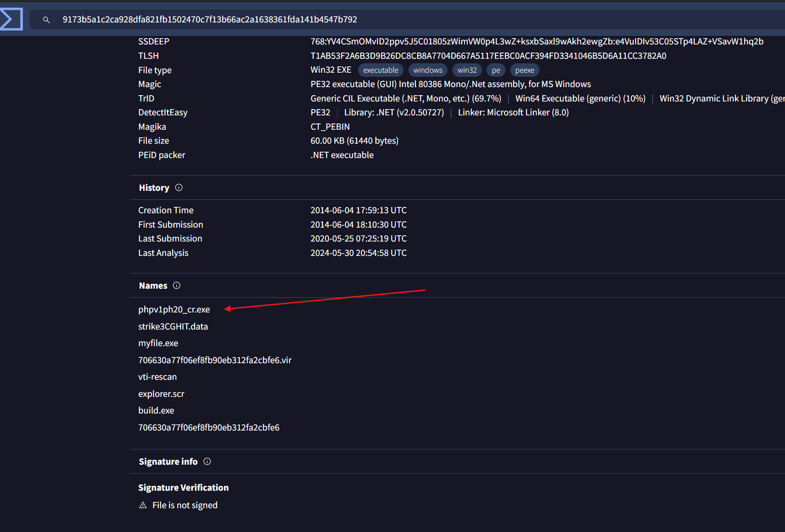
Task: Click the Names section heading
Action: click(x=153, y=286)
